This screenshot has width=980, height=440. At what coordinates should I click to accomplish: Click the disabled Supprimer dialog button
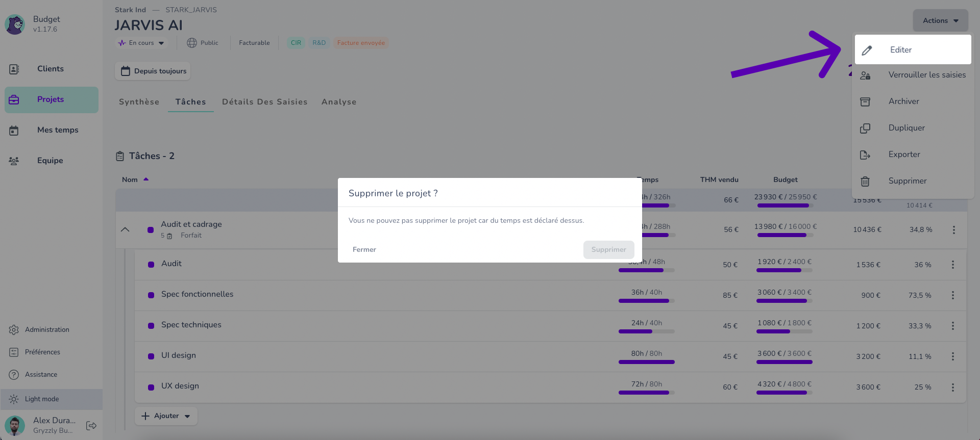(x=609, y=250)
